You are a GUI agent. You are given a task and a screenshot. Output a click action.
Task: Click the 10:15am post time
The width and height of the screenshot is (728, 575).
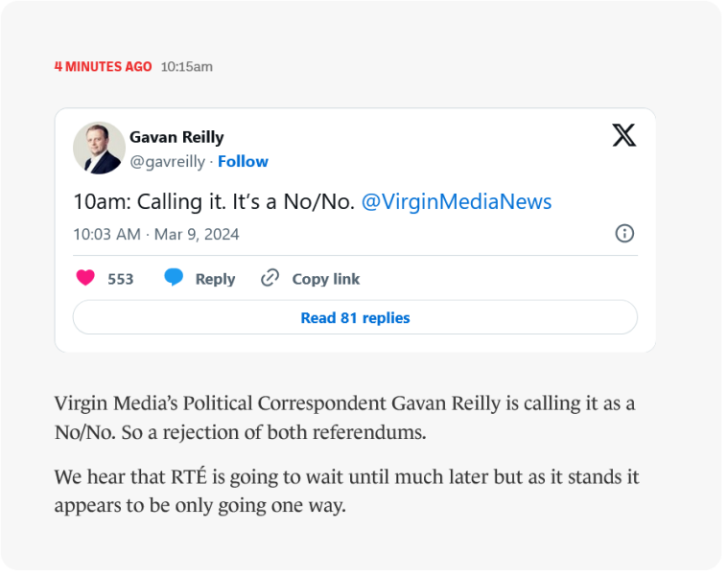coord(186,66)
